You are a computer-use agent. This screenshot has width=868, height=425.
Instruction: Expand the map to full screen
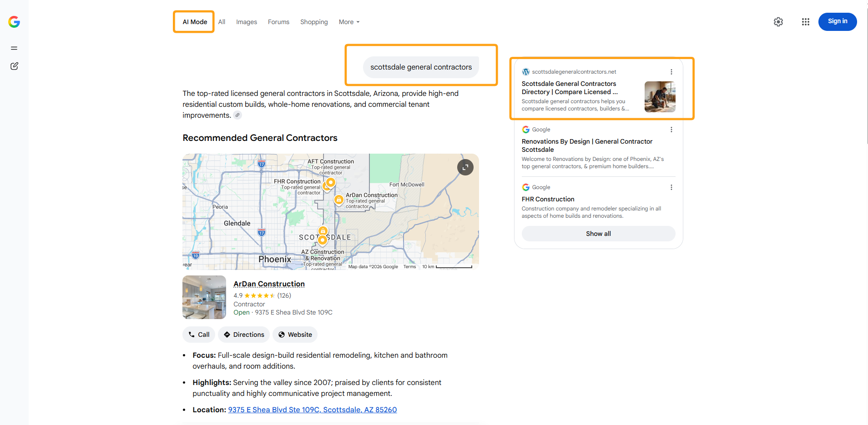coord(465,167)
